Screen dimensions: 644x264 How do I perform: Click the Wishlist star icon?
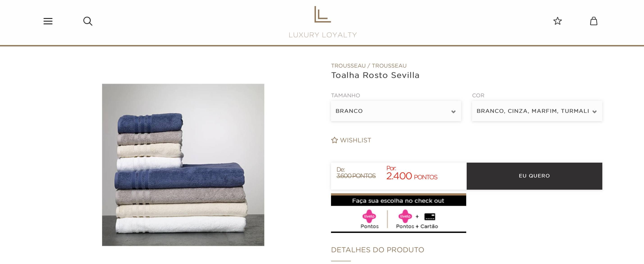[x=334, y=140]
